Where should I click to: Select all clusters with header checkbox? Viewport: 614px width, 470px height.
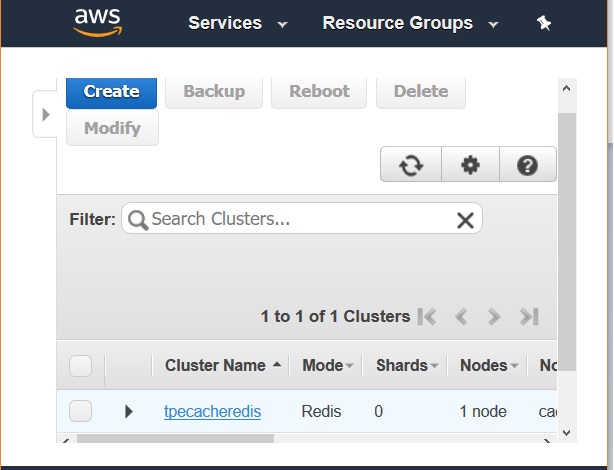tap(81, 366)
